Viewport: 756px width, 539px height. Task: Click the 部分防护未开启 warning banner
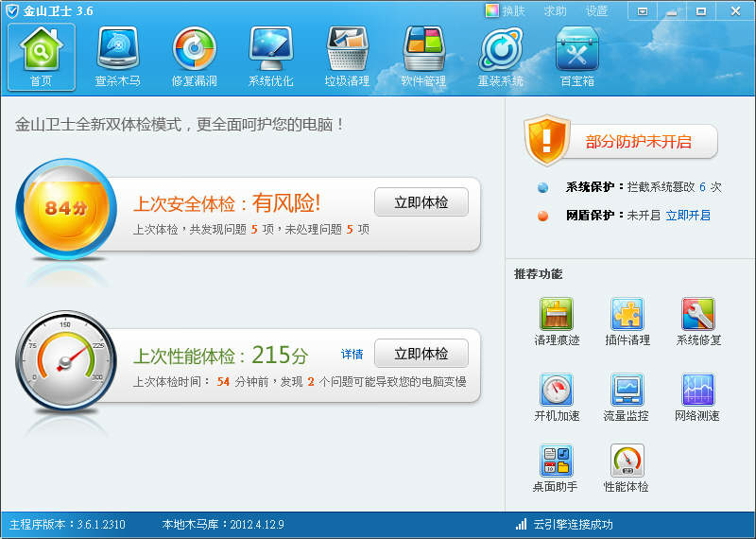click(638, 142)
